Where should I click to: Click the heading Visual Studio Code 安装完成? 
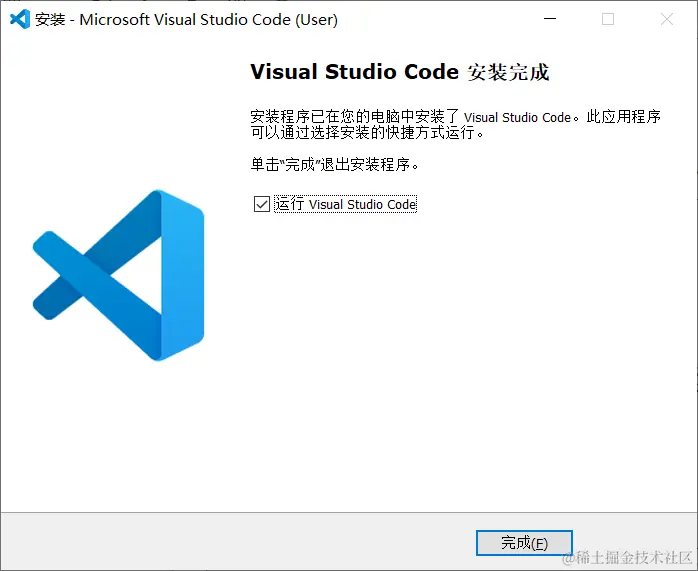click(x=400, y=72)
